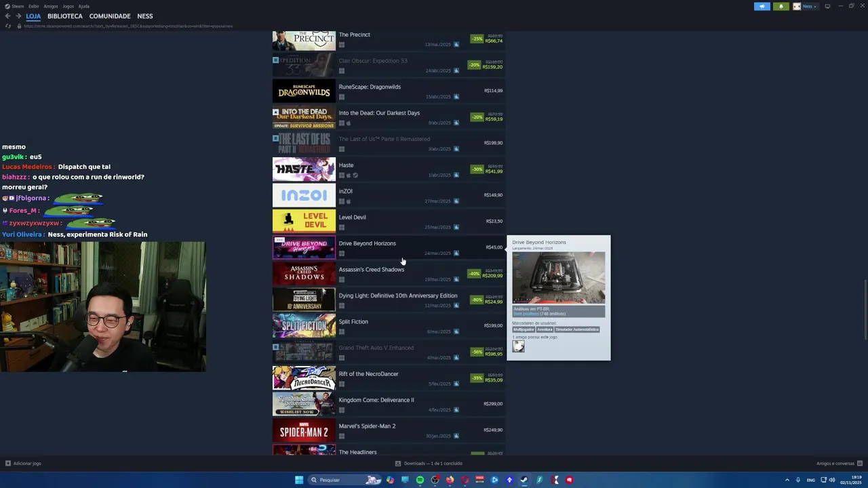
Task: Click the Split Fiction thumbnail
Action: tap(304, 326)
